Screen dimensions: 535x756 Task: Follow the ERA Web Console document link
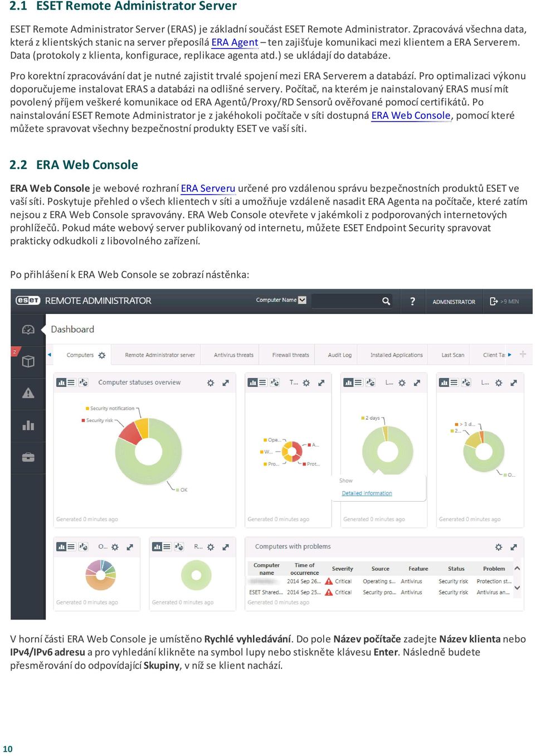[x=411, y=115]
